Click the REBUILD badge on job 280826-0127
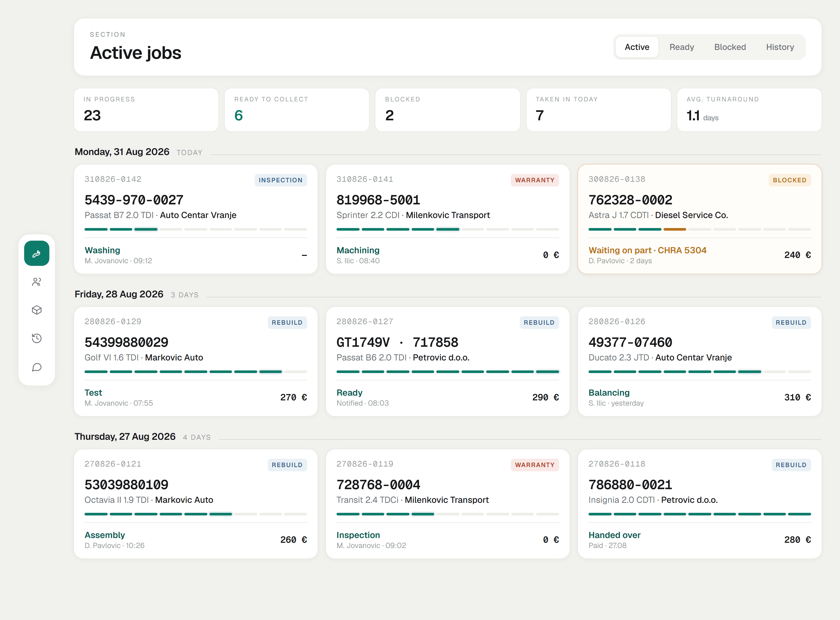This screenshot has height=620, width=840. pos(539,322)
